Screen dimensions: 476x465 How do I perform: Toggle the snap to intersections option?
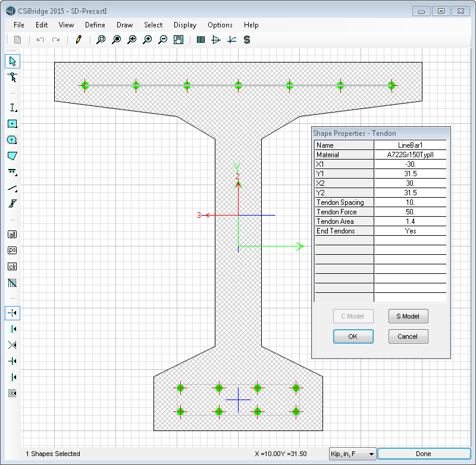pyautogui.click(x=12, y=345)
